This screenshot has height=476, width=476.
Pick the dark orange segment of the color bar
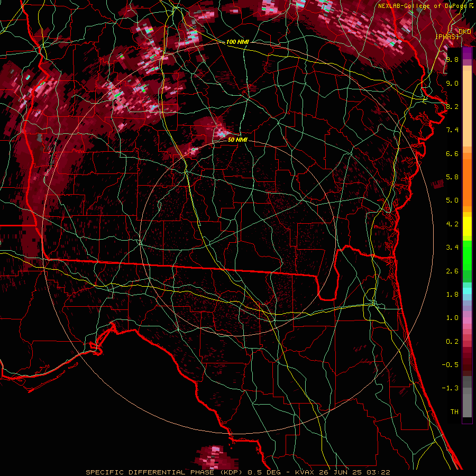pyautogui.click(x=467, y=182)
